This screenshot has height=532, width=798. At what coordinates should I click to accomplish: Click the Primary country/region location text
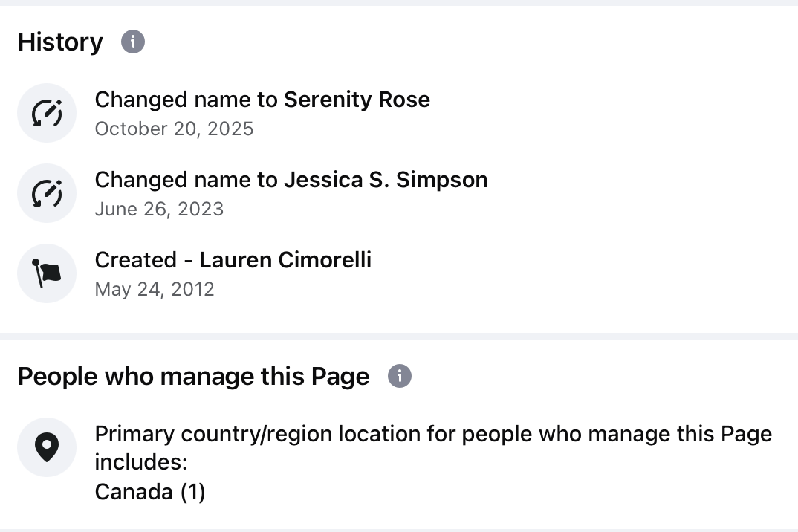(x=434, y=434)
